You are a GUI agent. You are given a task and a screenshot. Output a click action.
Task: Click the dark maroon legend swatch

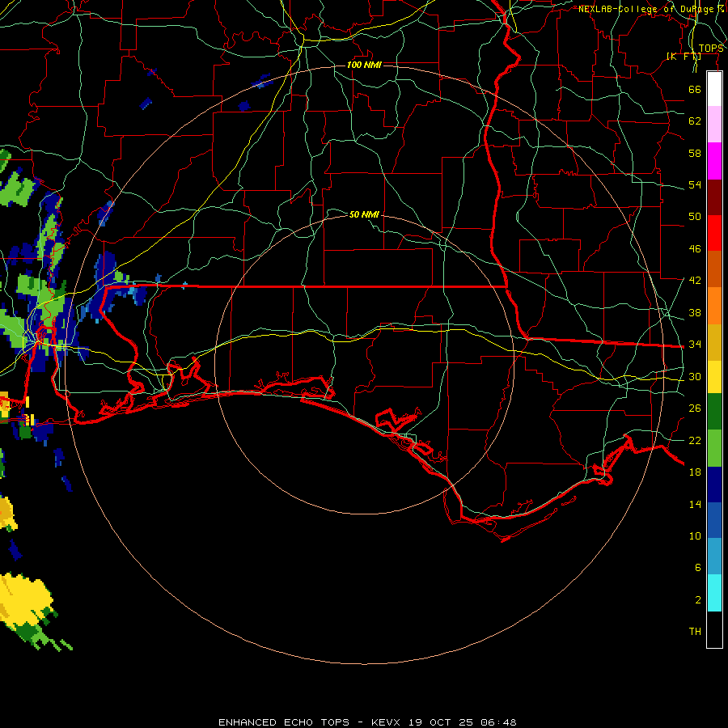[x=714, y=197]
